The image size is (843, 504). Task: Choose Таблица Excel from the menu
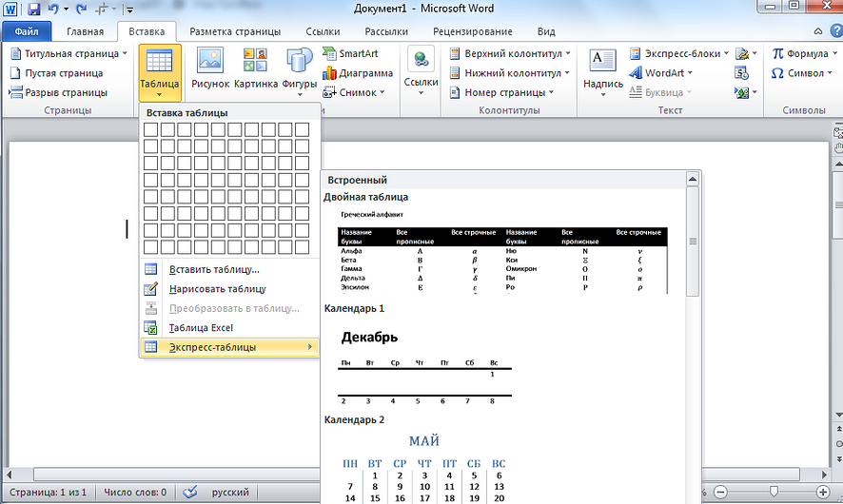tap(201, 328)
